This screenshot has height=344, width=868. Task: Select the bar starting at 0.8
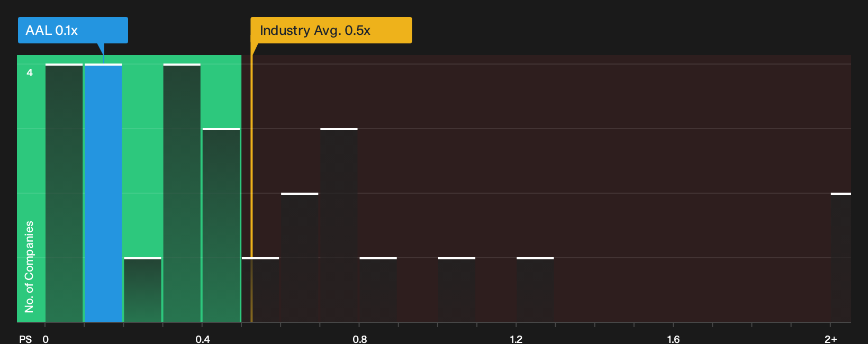pos(378,290)
